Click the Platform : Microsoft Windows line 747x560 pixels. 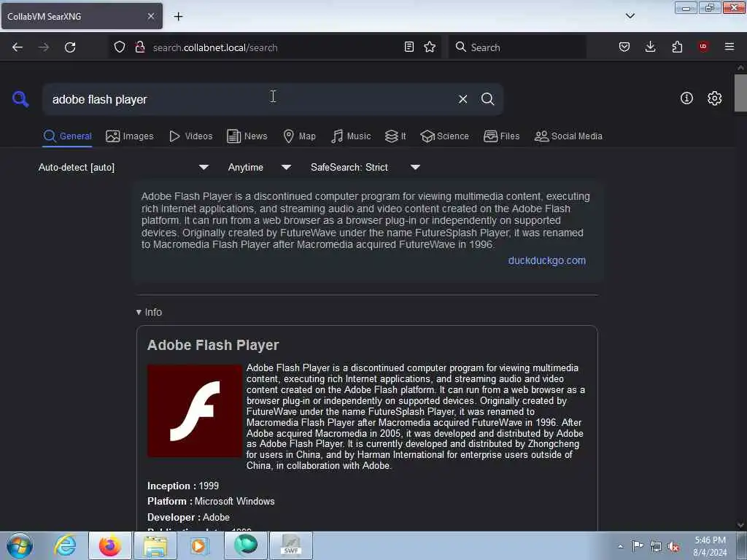[211, 502]
